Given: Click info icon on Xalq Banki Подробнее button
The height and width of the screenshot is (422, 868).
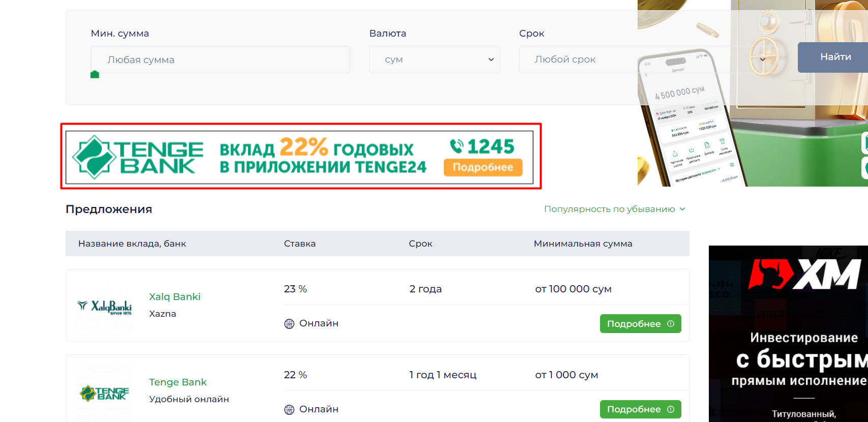Looking at the screenshot, I should coord(671,324).
